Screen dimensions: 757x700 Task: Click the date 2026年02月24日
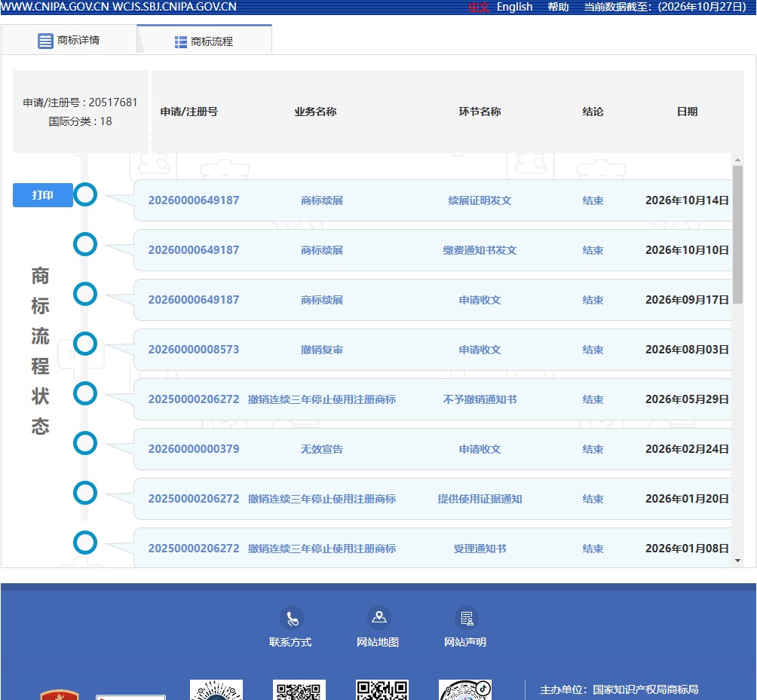(687, 448)
